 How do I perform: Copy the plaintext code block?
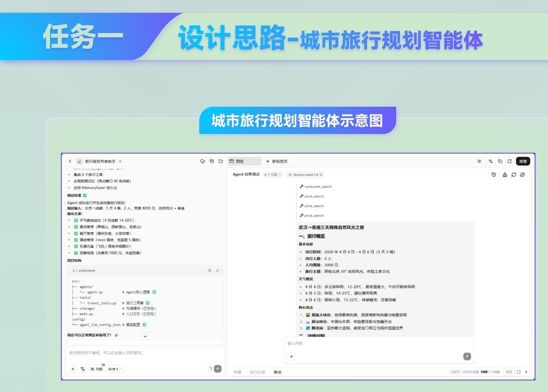[209, 270]
